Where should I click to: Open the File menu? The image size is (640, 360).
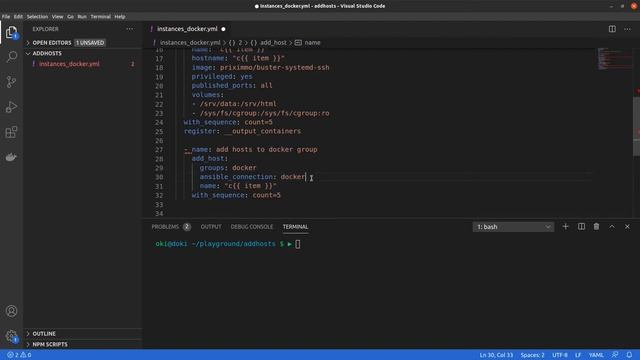click(x=6, y=17)
